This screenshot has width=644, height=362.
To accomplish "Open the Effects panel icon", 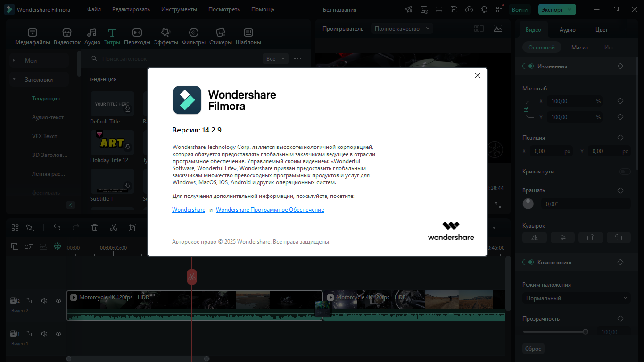I will 166,33.
